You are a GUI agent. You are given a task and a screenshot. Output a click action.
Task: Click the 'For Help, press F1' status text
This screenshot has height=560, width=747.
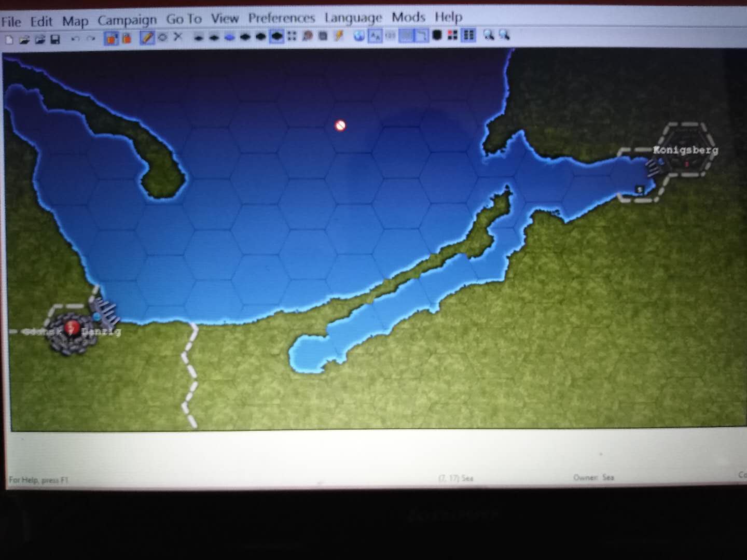point(38,480)
